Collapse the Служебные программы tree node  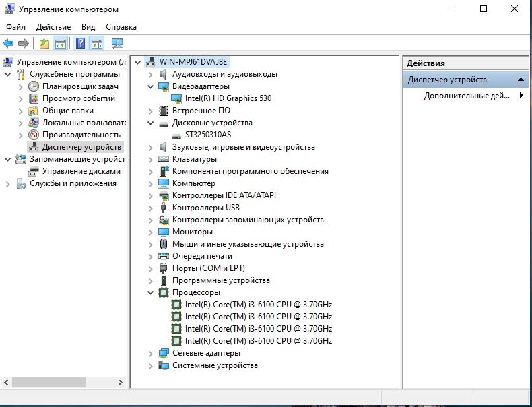click(x=8, y=74)
